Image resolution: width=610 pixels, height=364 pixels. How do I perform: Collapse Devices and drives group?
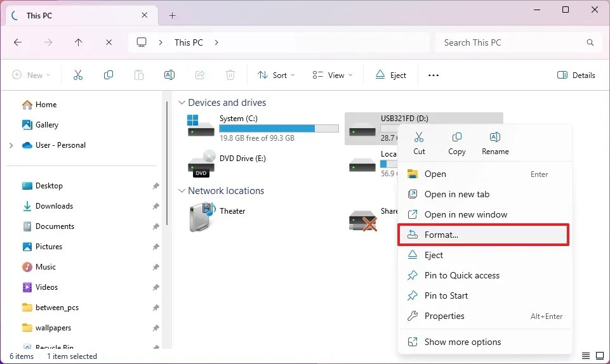[x=182, y=103]
